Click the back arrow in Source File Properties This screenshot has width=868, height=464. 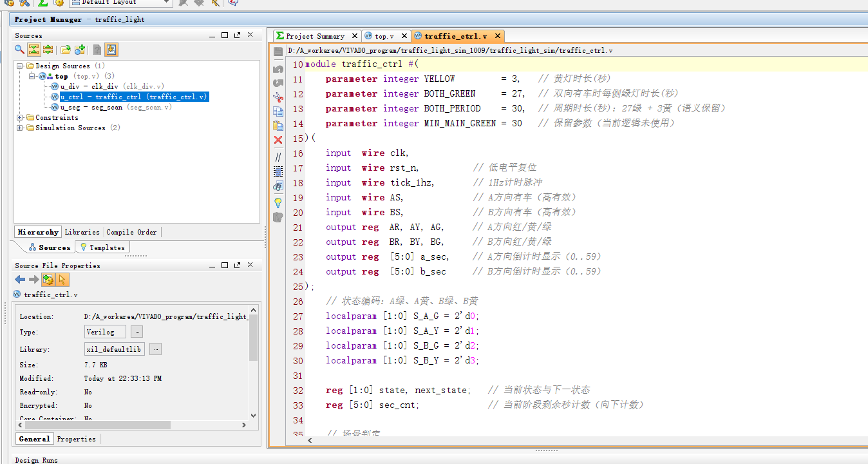click(x=20, y=280)
